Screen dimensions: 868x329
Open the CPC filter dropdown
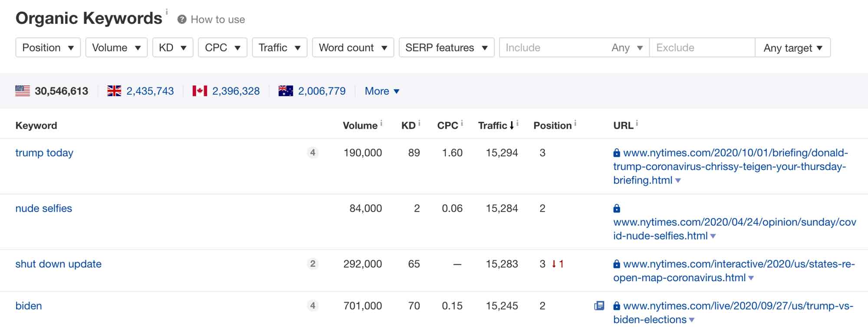(223, 47)
